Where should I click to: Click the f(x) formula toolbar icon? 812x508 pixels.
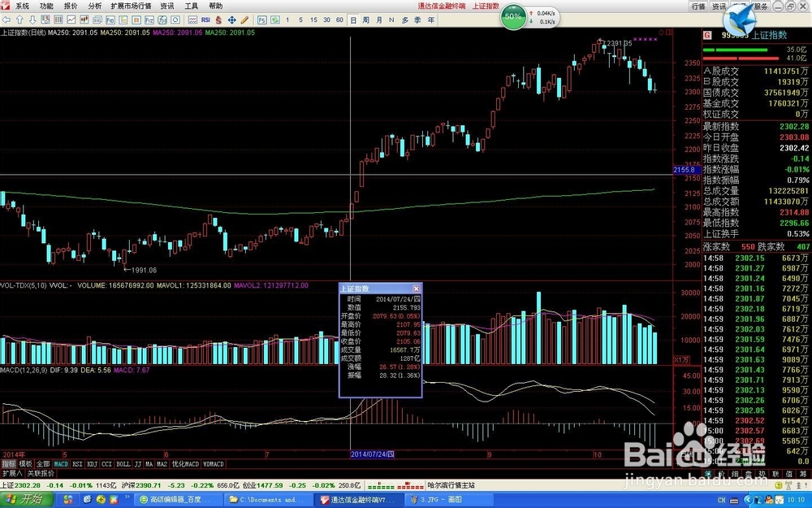(162, 20)
